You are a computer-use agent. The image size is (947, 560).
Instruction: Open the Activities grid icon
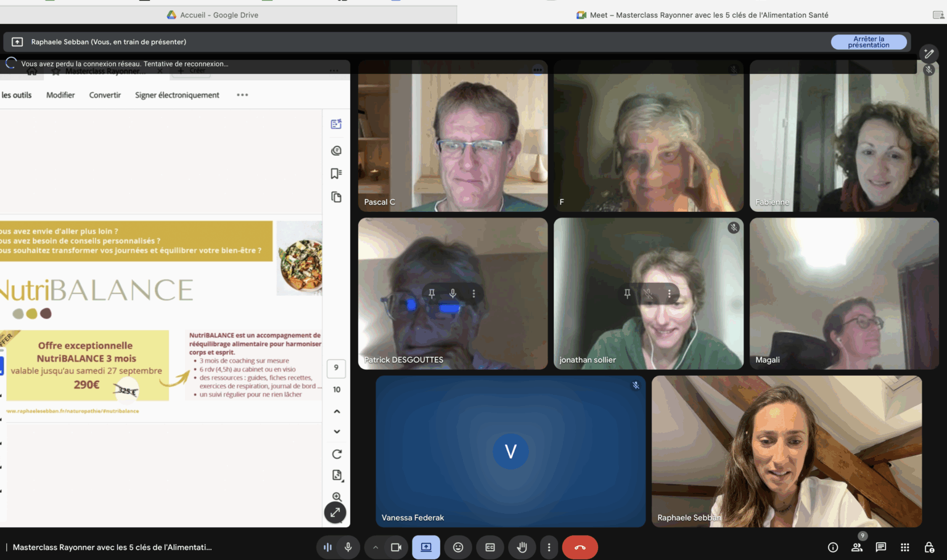tap(904, 547)
